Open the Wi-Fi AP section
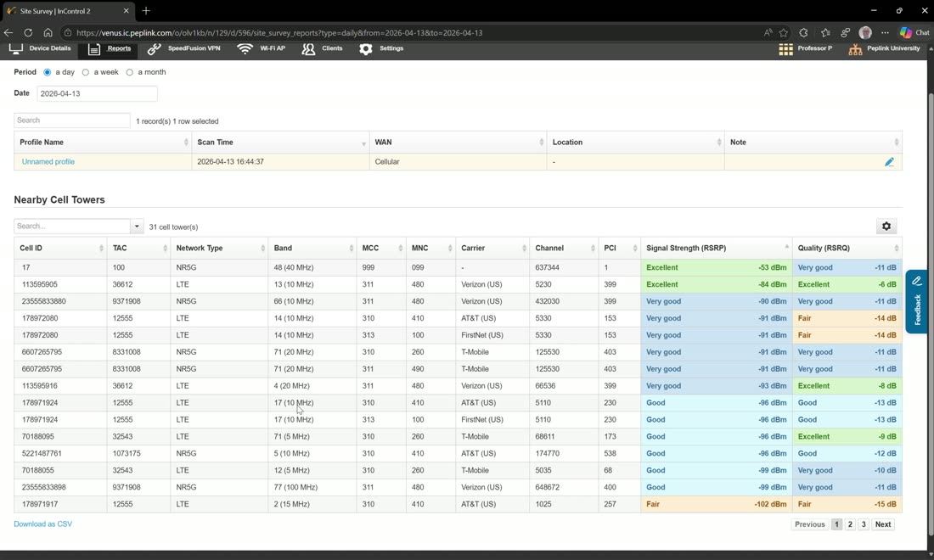 261,49
